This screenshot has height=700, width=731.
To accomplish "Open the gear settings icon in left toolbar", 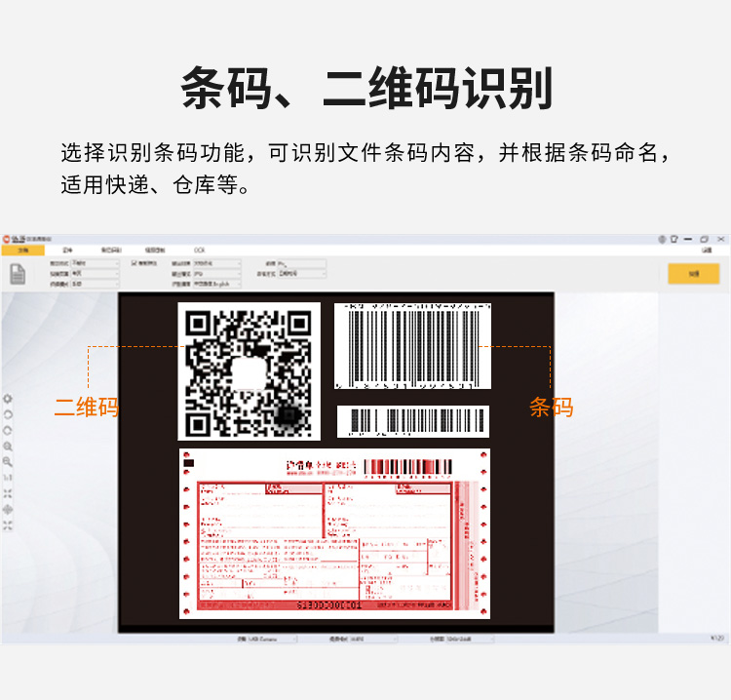I will [8, 399].
